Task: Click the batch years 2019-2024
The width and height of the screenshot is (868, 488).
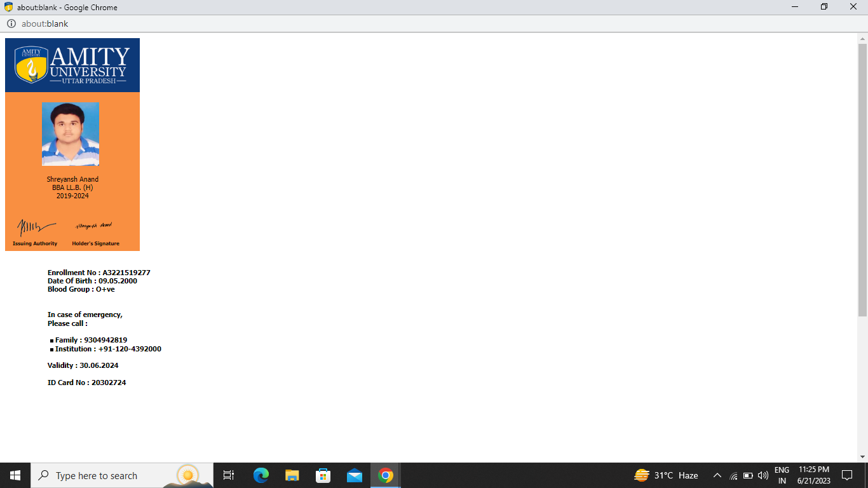Action: coord(72,196)
